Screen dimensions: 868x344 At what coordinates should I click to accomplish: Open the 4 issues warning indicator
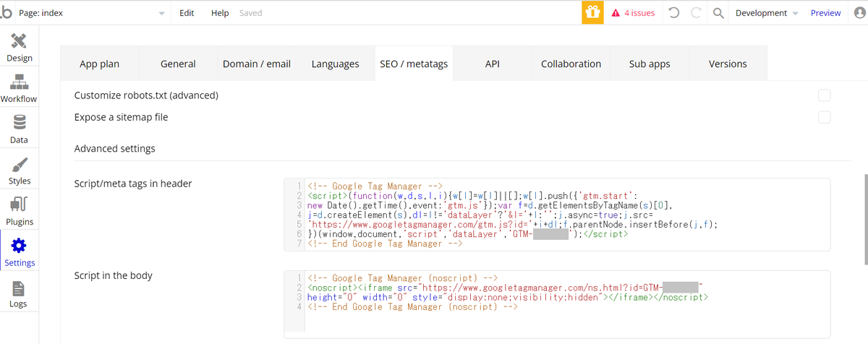click(634, 12)
